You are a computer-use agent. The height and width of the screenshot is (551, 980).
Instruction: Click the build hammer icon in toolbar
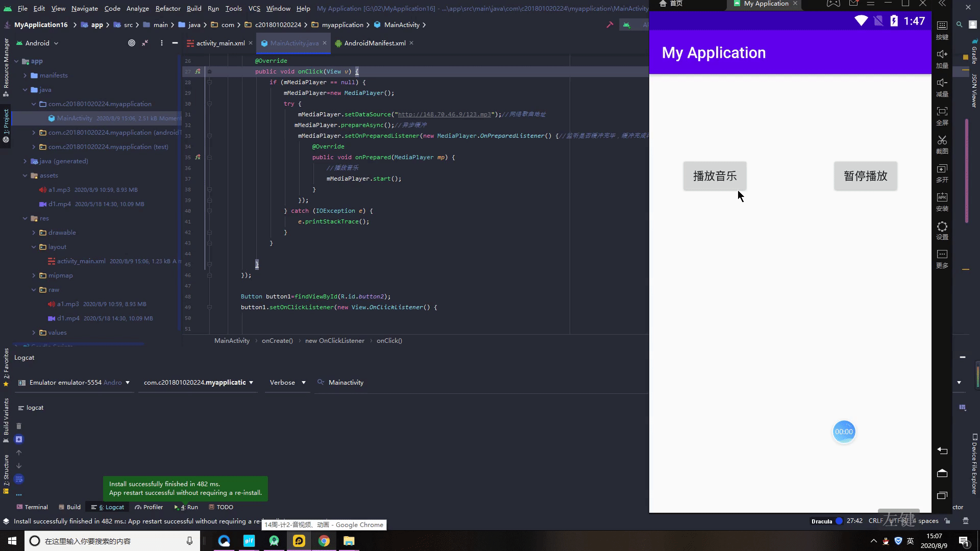[x=609, y=25]
